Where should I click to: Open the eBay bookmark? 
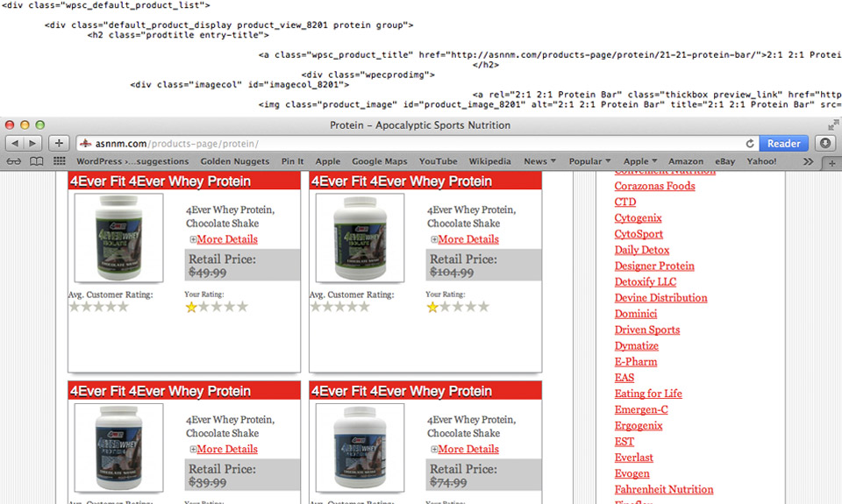pyautogui.click(x=725, y=161)
